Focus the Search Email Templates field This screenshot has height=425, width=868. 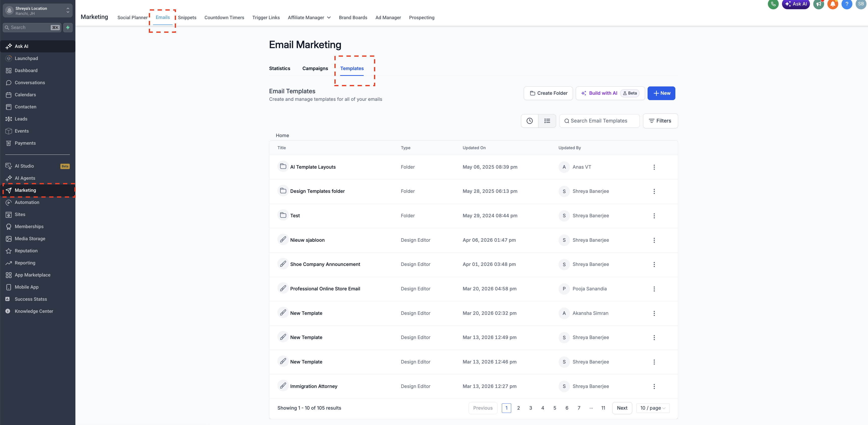tap(600, 121)
